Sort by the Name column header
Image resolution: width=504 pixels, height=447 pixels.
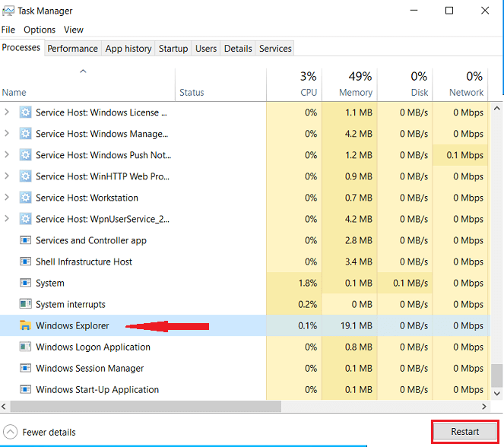[x=87, y=85]
